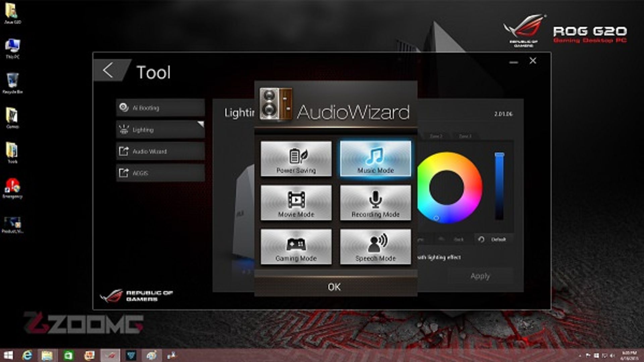
Task: Choose Movie Mode in AudioWizard
Action: (x=296, y=203)
